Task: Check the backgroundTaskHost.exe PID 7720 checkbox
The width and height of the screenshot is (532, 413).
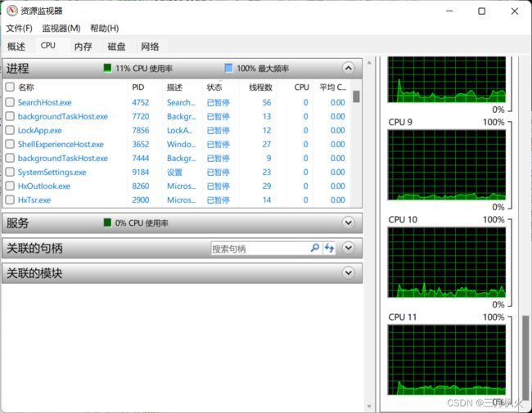Action: (x=10, y=116)
